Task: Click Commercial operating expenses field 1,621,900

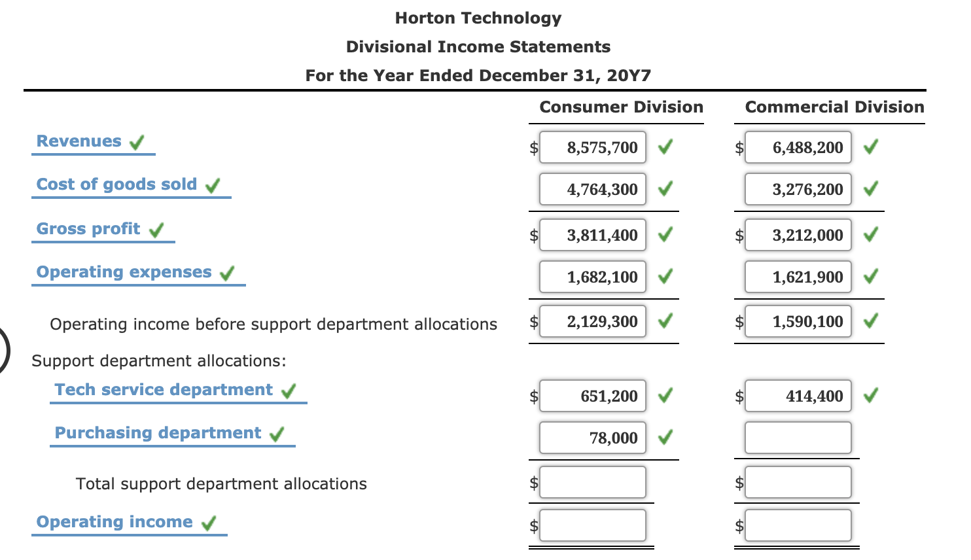Action: (x=798, y=277)
